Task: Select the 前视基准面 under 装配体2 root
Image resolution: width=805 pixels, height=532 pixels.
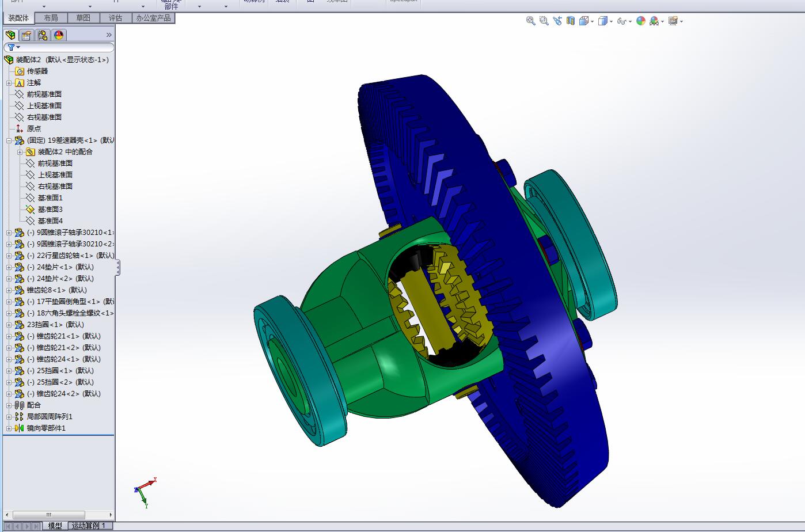Action: tap(44, 94)
